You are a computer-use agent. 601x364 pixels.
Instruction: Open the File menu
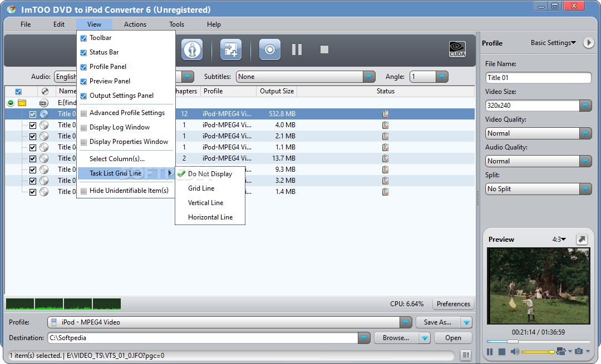coord(26,24)
